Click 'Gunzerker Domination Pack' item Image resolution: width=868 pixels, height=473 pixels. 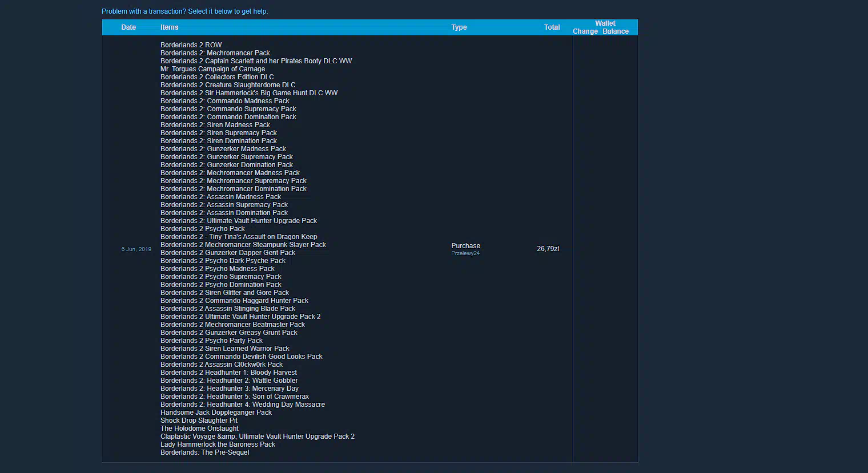(x=227, y=165)
